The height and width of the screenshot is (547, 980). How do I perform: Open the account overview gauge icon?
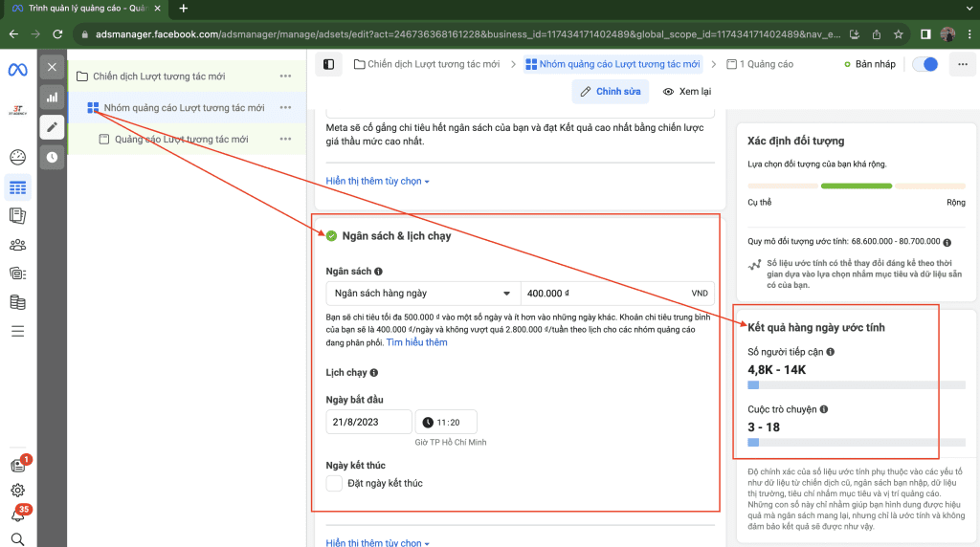point(17,157)
